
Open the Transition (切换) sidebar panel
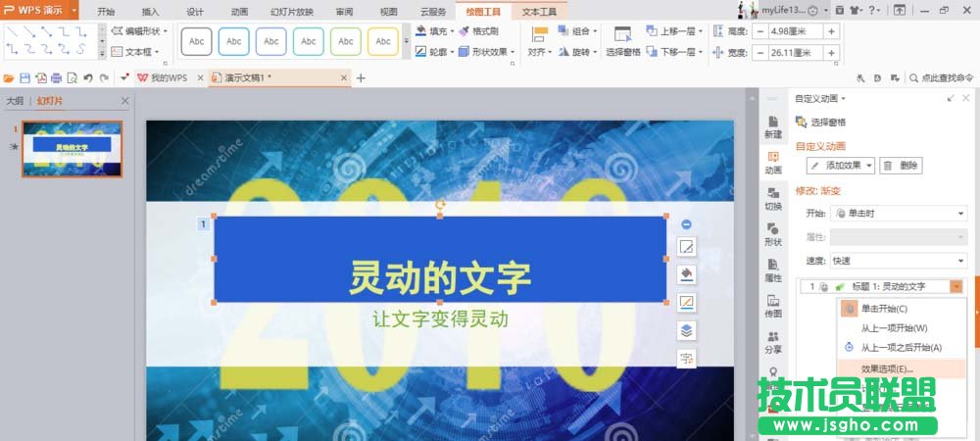(x=773, y=199)
